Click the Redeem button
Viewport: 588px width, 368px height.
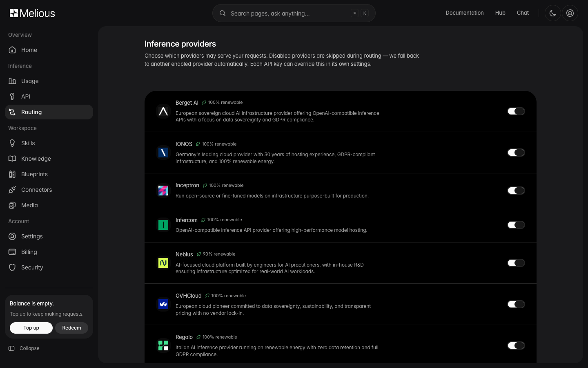click(x=71, y=328)
